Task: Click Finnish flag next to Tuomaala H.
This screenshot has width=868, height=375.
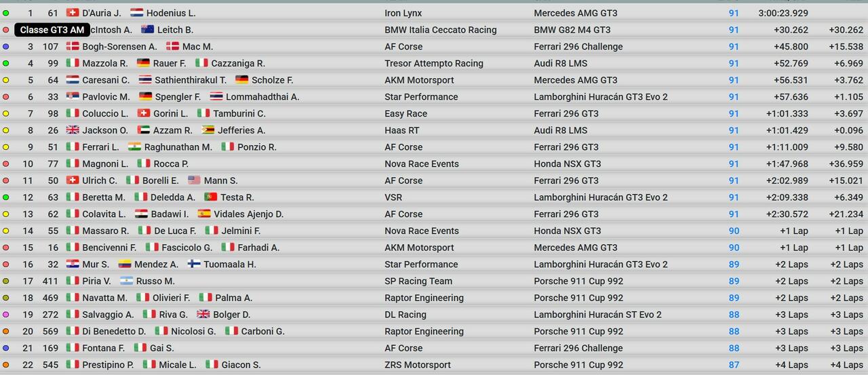Action: click(x=194, y=264)
